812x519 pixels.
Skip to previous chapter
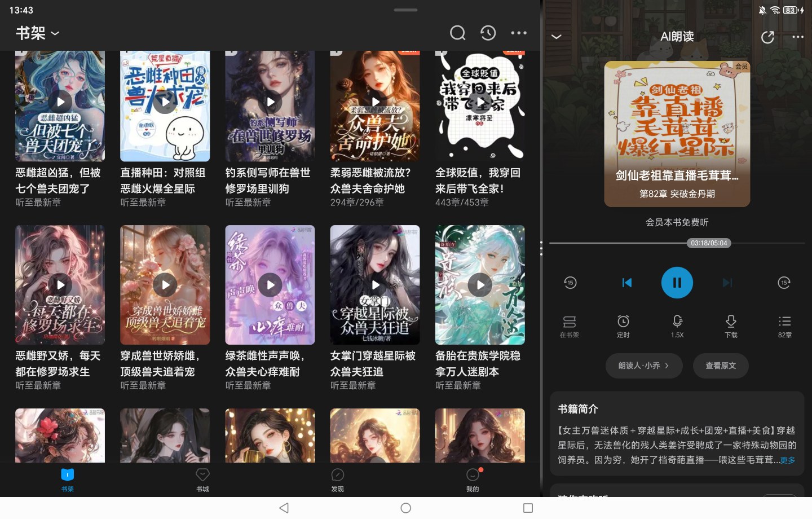[x=626, y=283]
